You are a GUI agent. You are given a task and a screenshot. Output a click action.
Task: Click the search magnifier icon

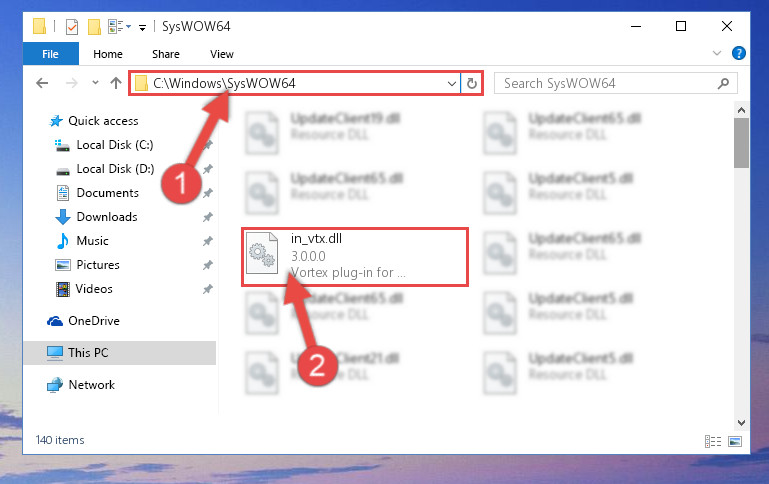click(723, 83)
